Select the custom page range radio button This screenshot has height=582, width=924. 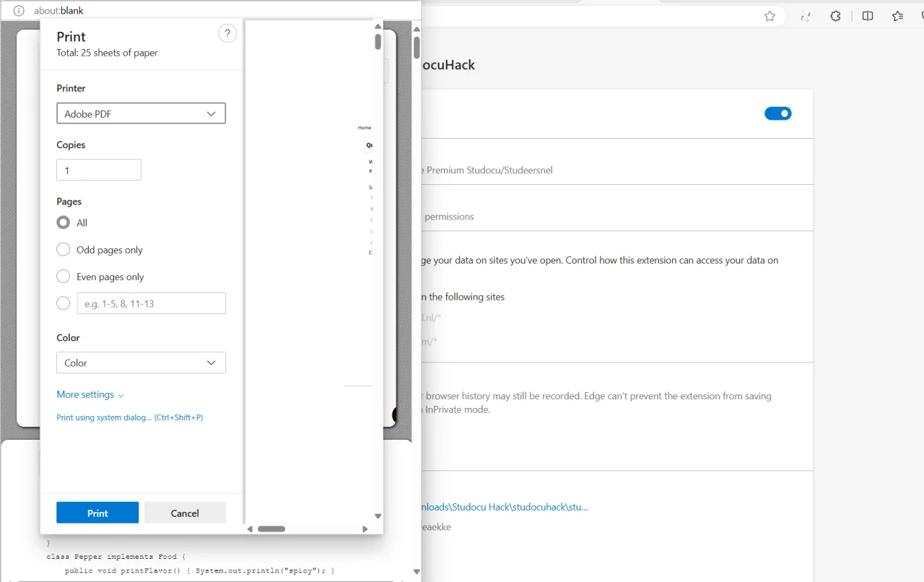[64, 303]
